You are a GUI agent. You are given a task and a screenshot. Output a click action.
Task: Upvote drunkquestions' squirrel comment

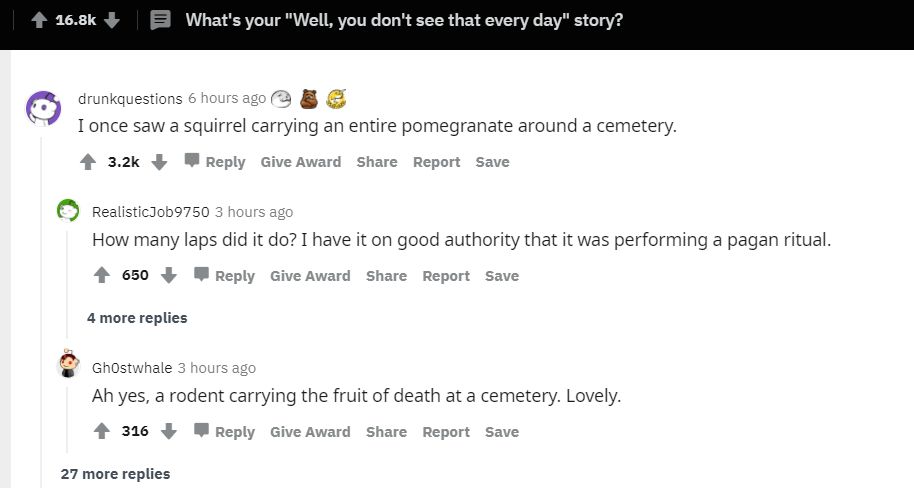click(x=88, y=162)
